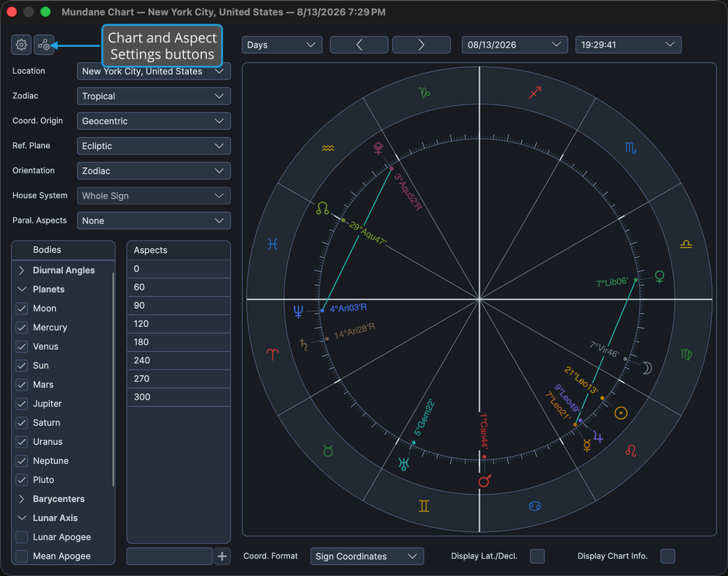Select Uranus glyph in chart

click(x=403, y=463)
